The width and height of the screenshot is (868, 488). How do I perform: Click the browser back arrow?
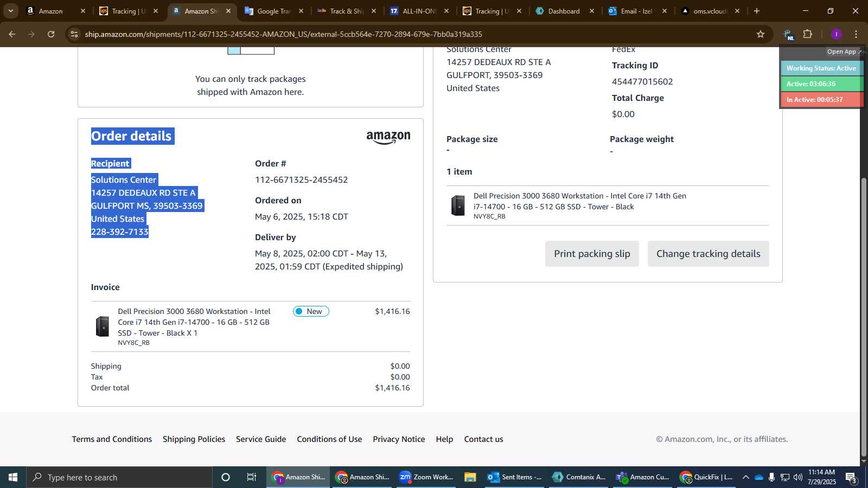pyautogui.click(x=12, y=34)
